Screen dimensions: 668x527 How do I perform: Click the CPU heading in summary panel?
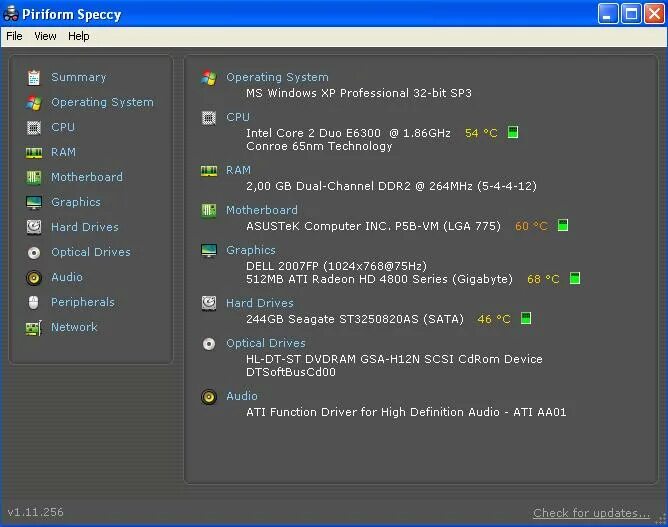tap(238, 117)
